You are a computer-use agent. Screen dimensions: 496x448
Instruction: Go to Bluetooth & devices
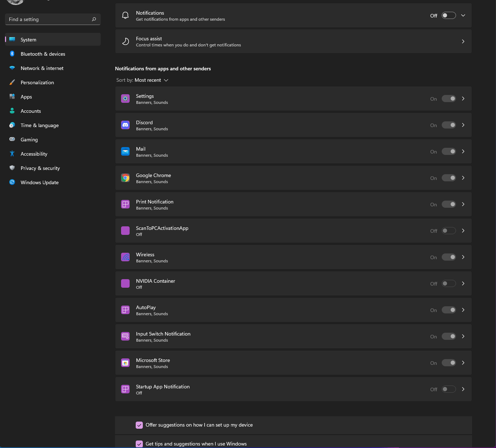53,54
